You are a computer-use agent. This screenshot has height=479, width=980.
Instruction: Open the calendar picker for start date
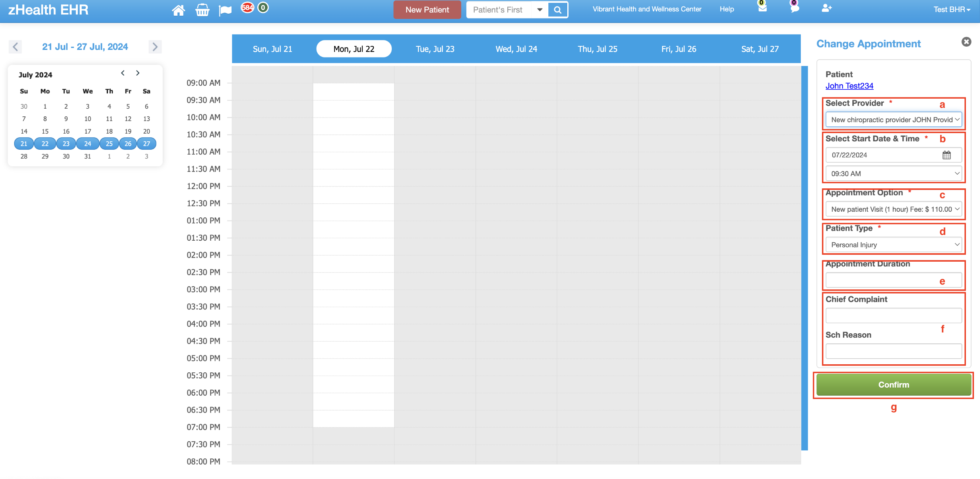click(x=947, y=155)
